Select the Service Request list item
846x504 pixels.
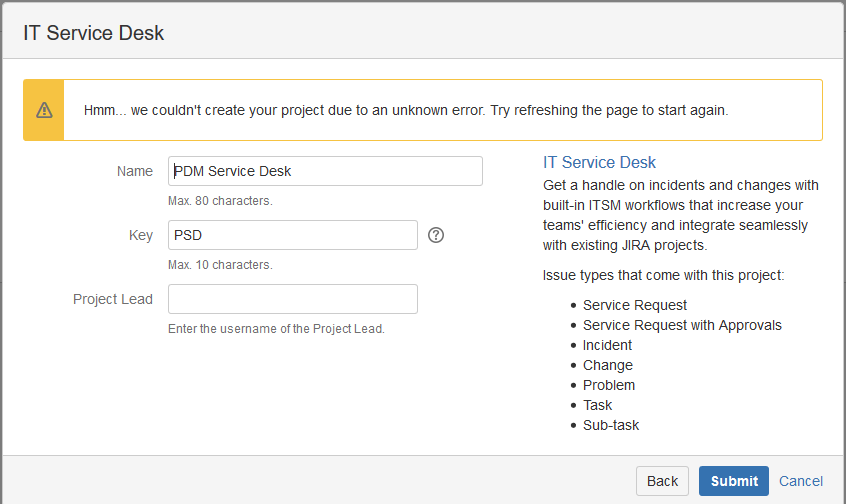635,305
